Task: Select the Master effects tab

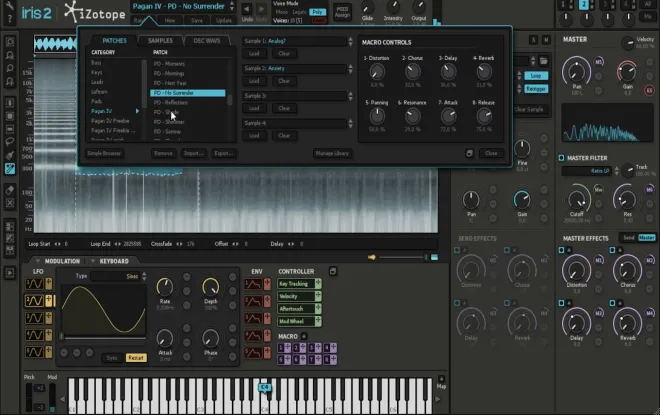Action: (647, 238)
